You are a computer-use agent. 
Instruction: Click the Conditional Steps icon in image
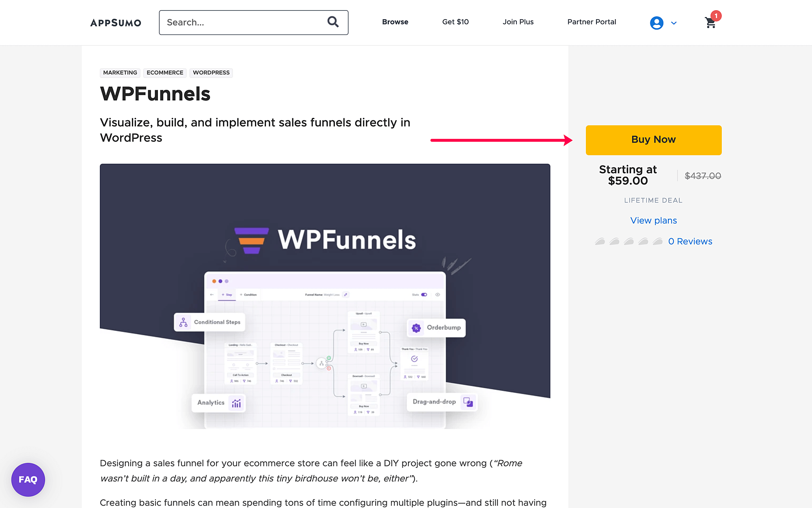pyautogui.click(x=184, y=322)
